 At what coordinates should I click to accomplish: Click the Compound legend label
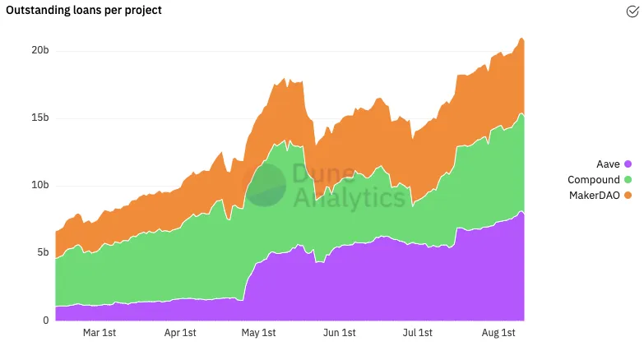pyautogui.click(x=594, y=180)
